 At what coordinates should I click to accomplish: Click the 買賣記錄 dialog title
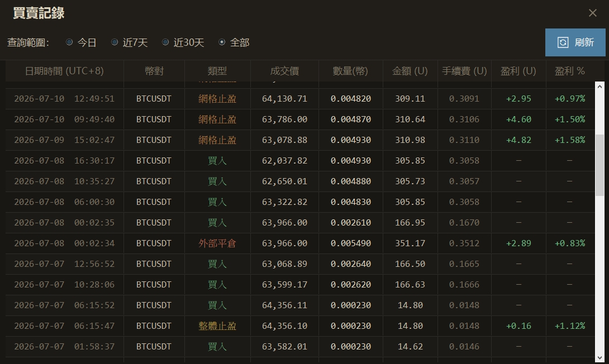point(39,13)
